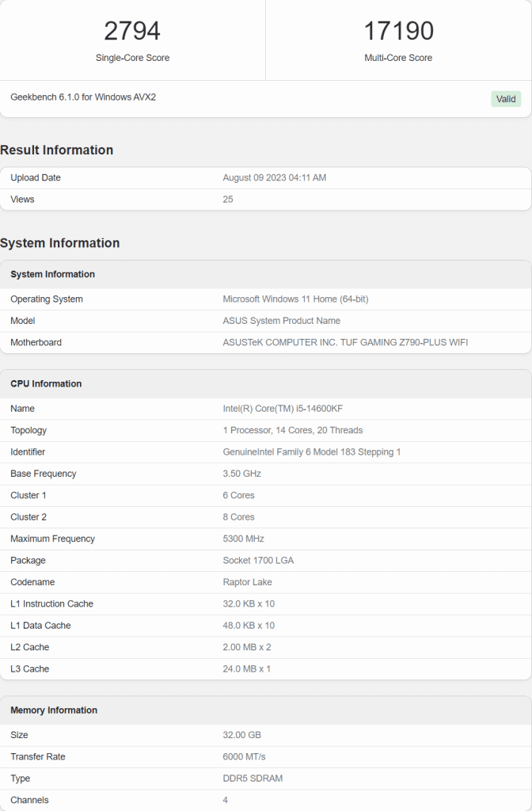Screen dimensions: 532x811
Task: Select L3 cache value '24.0 MB x 1'
Action: 247,669
